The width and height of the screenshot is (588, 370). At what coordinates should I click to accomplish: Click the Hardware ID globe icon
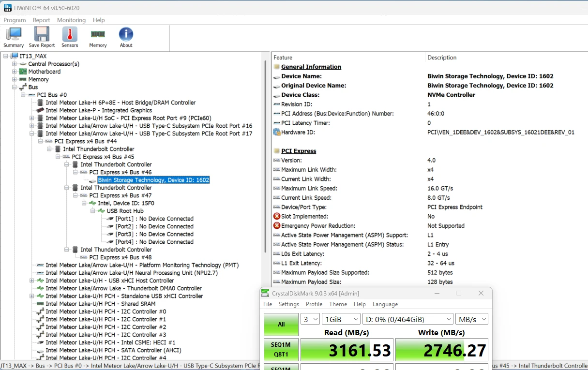[277, 132]
